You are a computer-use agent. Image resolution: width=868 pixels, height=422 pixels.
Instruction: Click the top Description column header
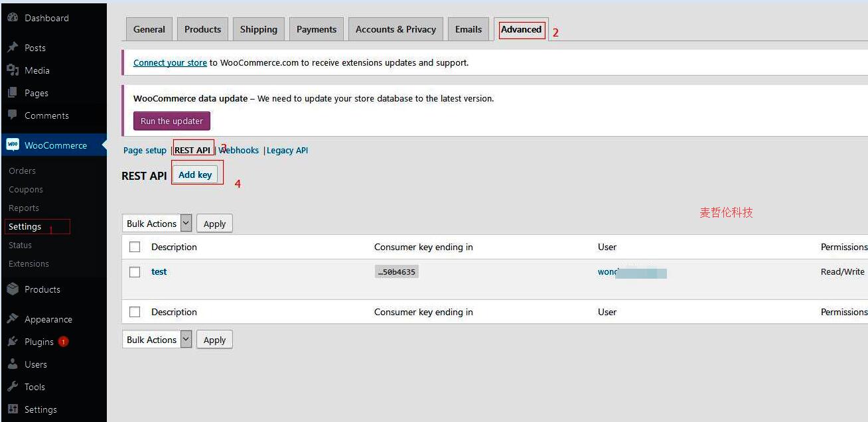tap(174, 247)
